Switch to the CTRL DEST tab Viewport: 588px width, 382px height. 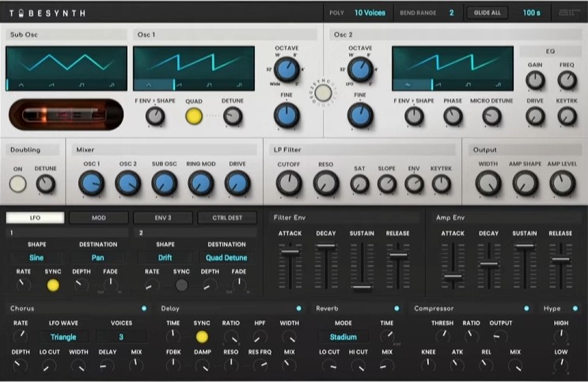click(x=227, y=217)
